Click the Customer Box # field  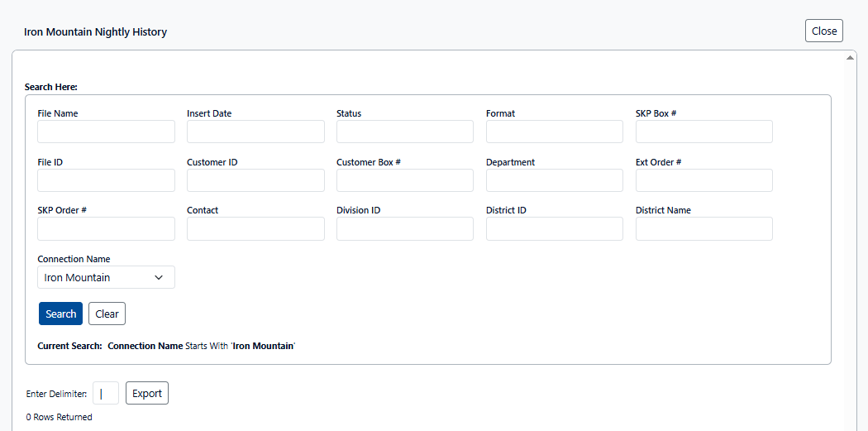pos(404,180)
